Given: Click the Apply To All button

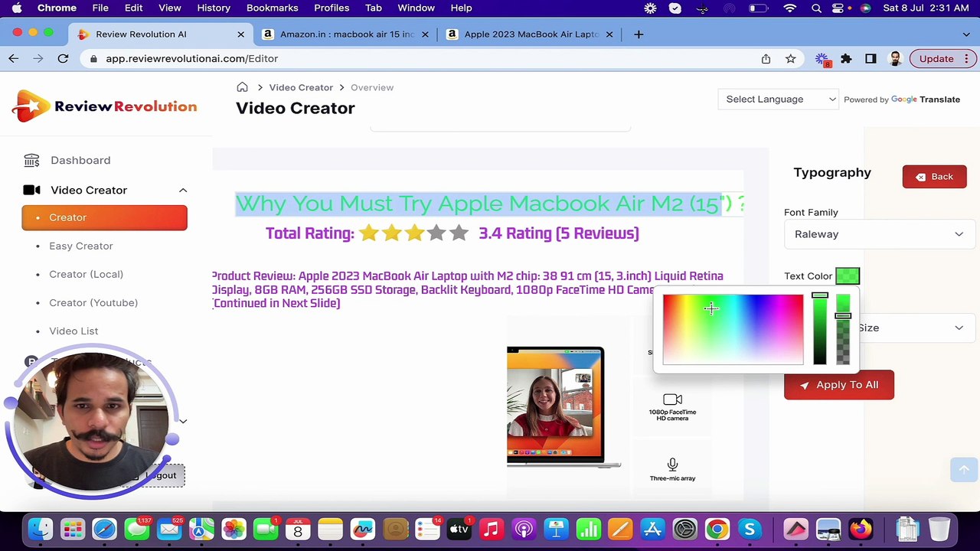Looking at the screenshot, I should click(x=838, y=385).
